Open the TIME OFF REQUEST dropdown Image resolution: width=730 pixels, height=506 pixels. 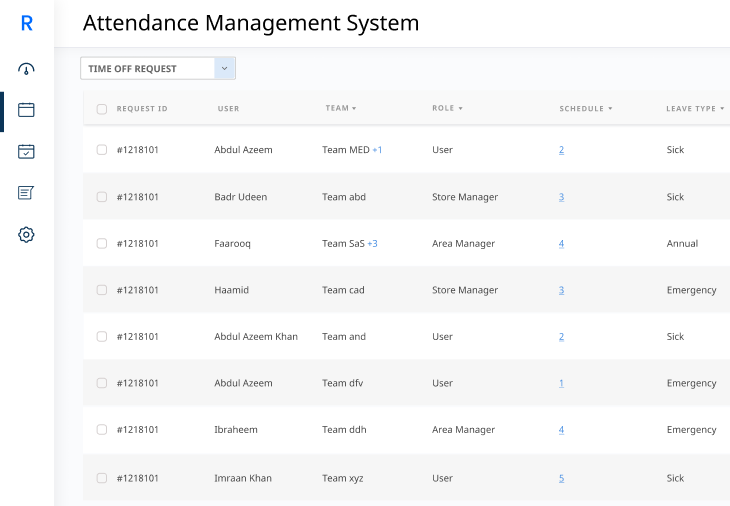tap(158, 68)
